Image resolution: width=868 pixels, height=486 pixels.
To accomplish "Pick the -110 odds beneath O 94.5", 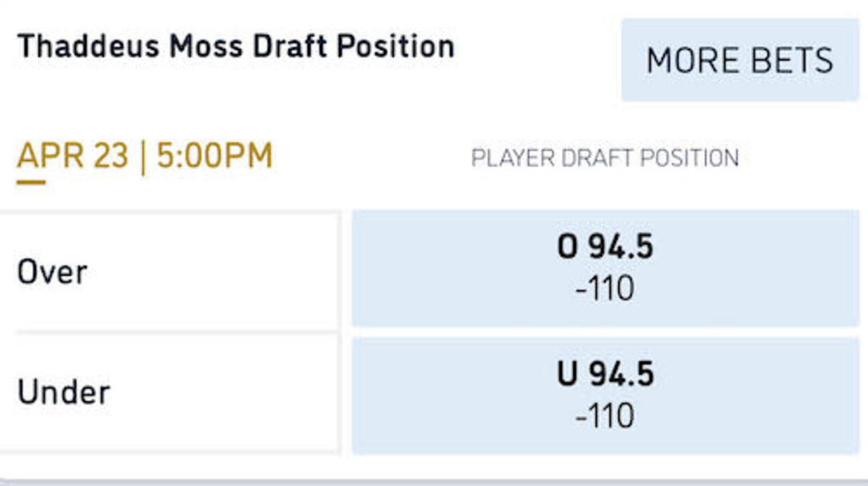I will [605, 289].
